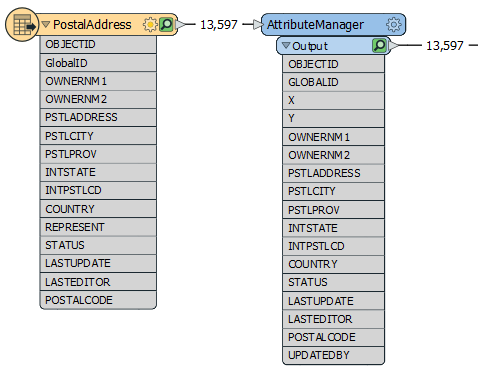
Task: Select the Y attribute in Output
Action: 334,118
